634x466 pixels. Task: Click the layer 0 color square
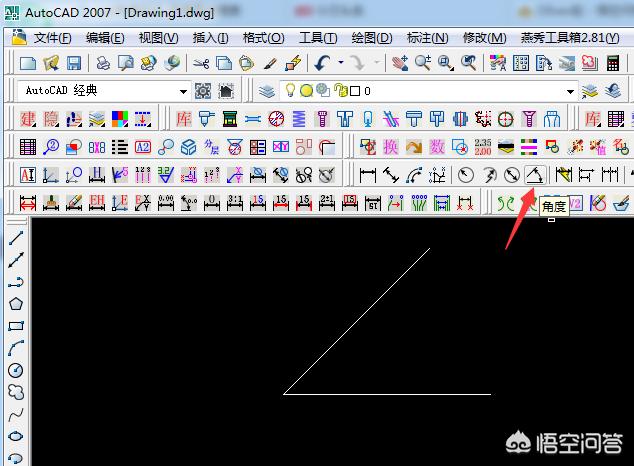[x=355, y=91]
